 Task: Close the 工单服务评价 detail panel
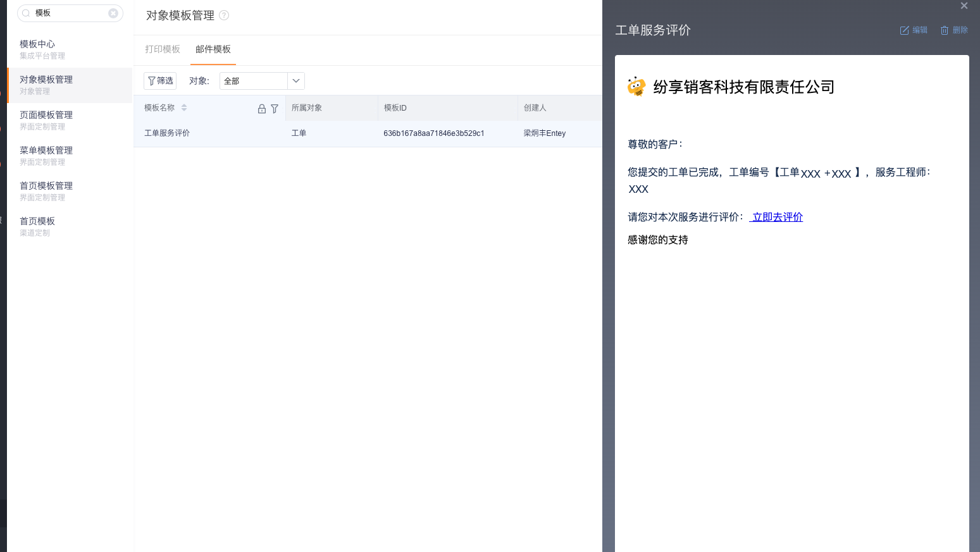[x=964, y=6]
